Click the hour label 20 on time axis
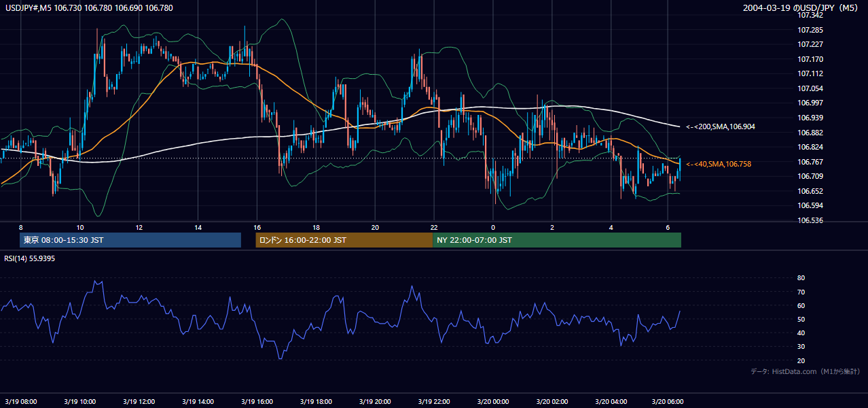Viewport: 868px width, 408px height. (x=375, y=227)
